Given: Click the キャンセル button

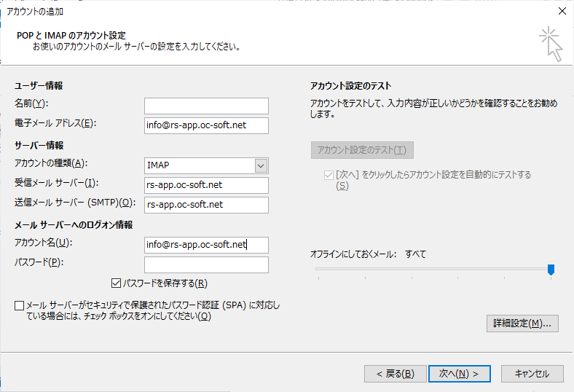Looking at the screenshot, I should (532, 374).
